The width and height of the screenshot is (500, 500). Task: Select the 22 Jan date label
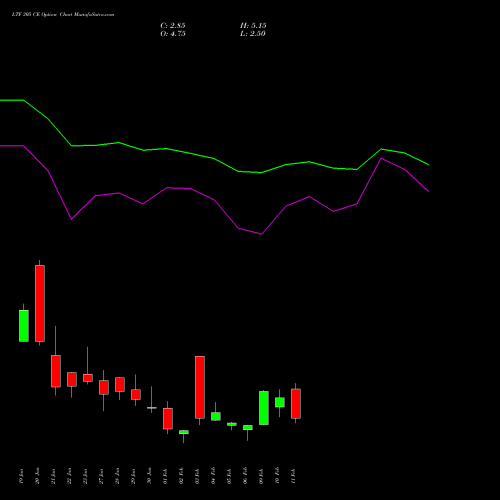click(70, 476)
